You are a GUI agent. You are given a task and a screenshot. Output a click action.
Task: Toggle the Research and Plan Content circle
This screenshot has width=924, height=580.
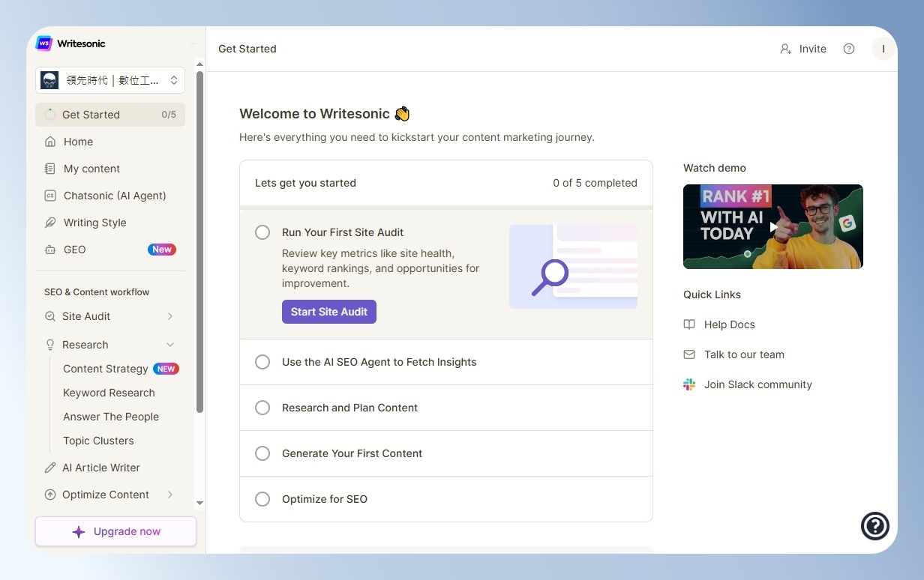(x=262, y=408)
